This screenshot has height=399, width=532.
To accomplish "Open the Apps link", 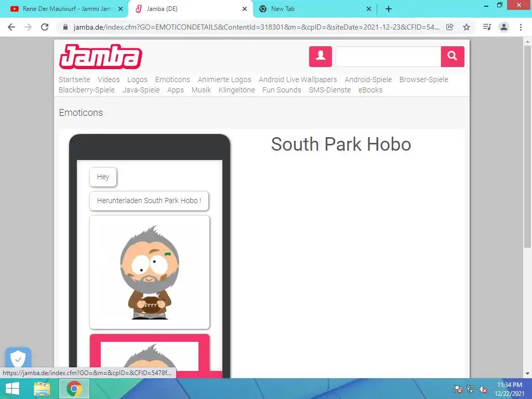I will (176, 90).
